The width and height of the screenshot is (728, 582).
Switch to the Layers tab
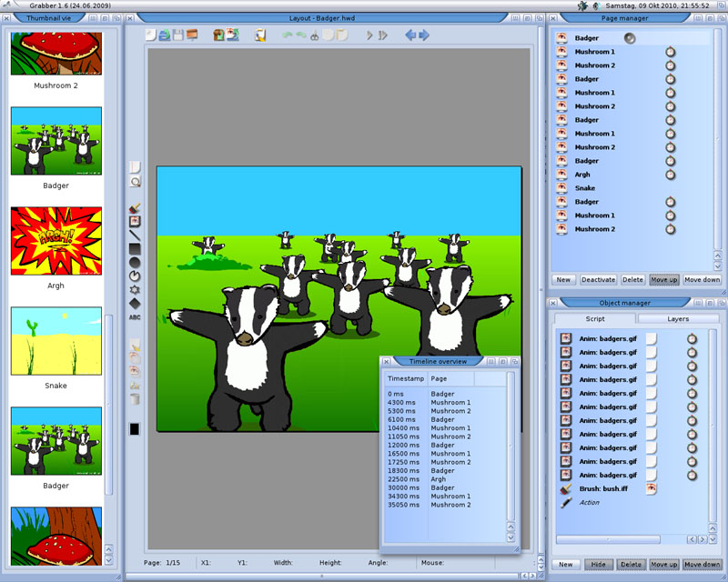pyautogui.click(x=678, y=319)
